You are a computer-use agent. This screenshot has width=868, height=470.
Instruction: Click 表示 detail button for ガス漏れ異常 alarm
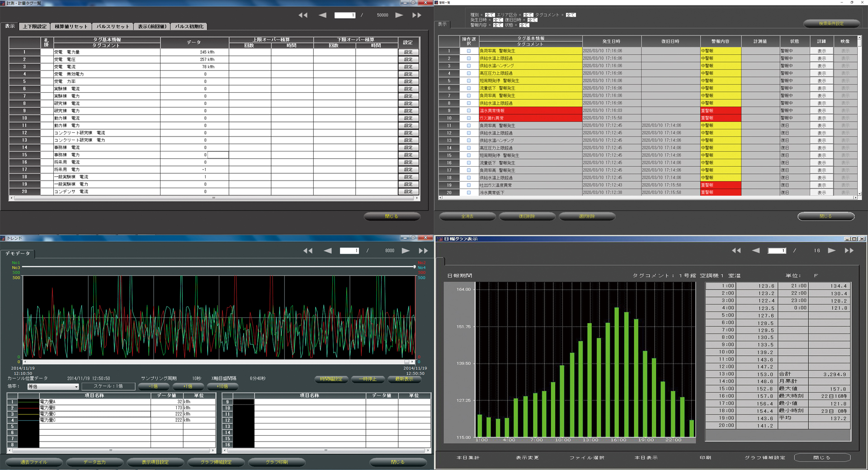pos(821,118)
